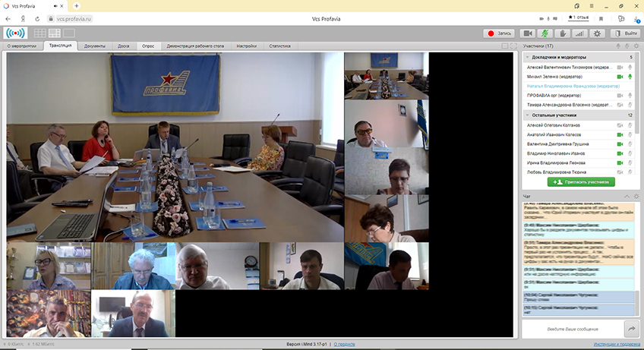Open Инструкции и поддержка link
This screenshot has width=644, height=350.
pyautogui.click(x=617, y=344)
